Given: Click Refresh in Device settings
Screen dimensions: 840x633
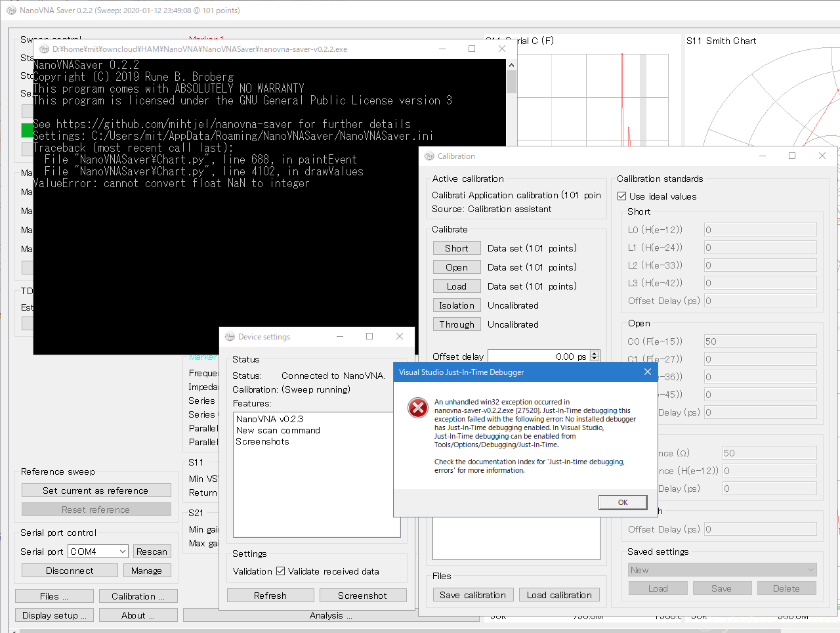Looking at the screenshot, I should pos(270,596).
